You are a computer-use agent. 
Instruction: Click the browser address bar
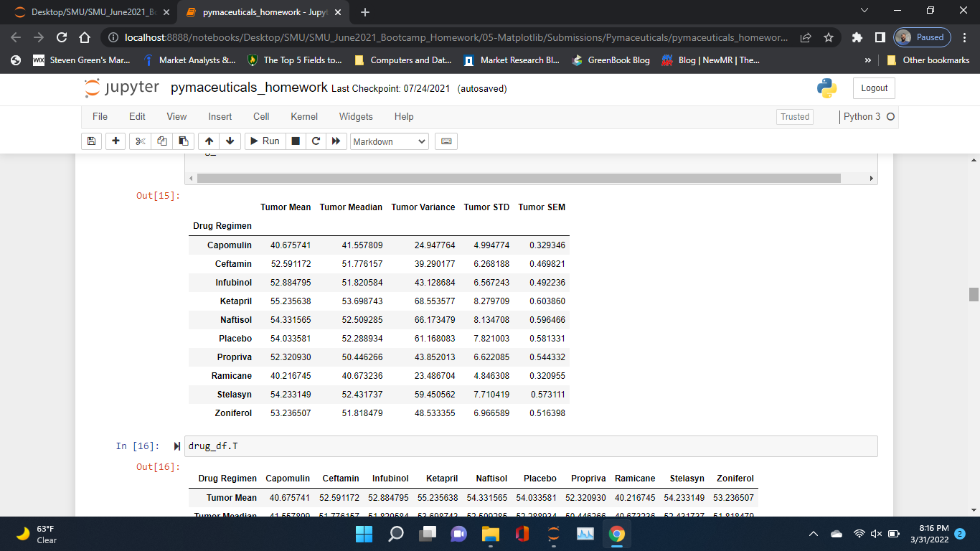coord(455,37)
